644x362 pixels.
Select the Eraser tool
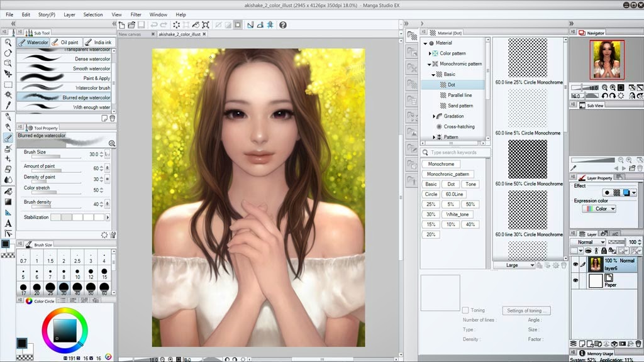pyautogui.click(x=8, y=169)
